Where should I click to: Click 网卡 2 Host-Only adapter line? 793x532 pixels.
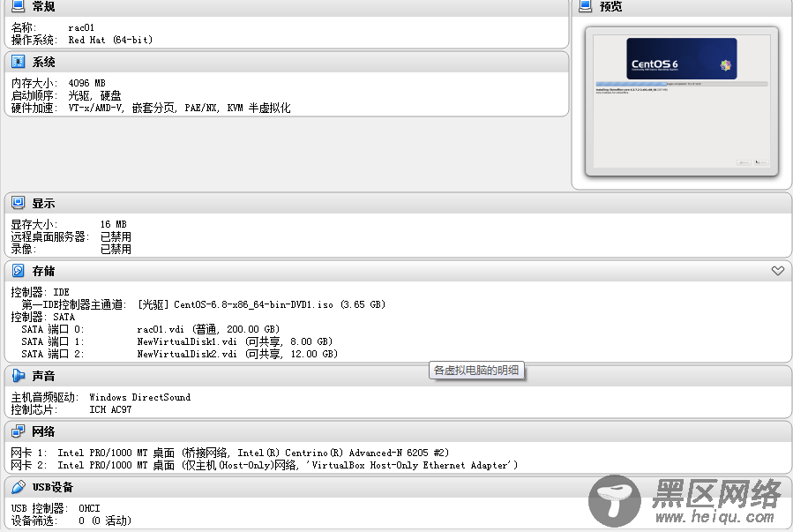tap(265, 465)
